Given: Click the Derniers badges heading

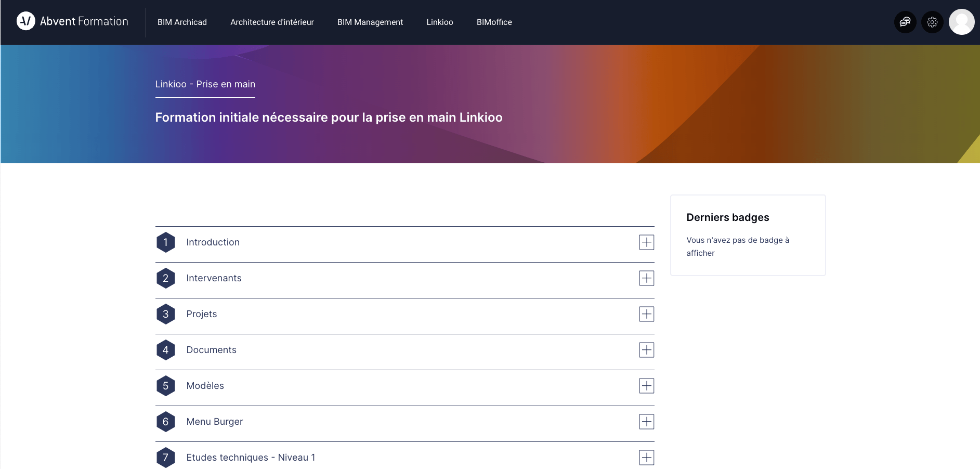Looking at the screenshot, I should pos(728,217).
